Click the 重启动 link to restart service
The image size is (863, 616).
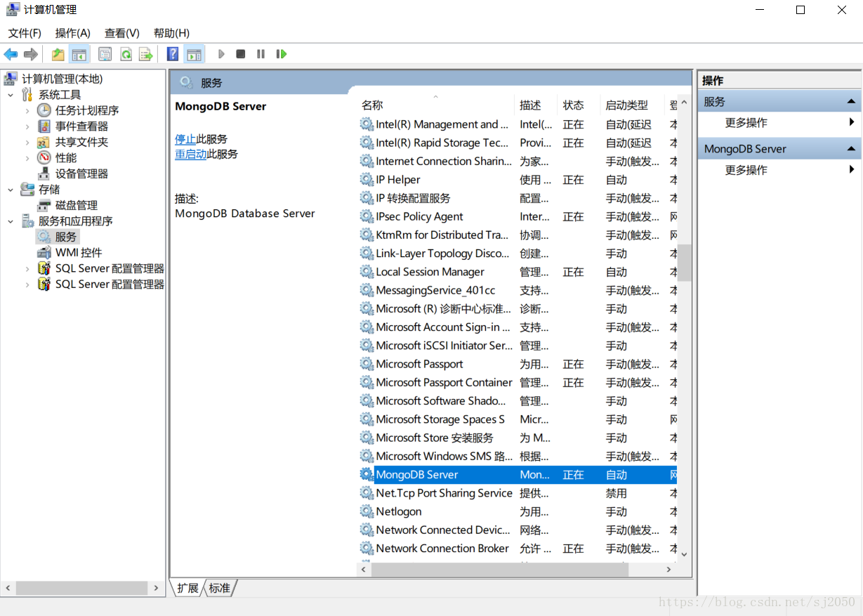point(191,154)
